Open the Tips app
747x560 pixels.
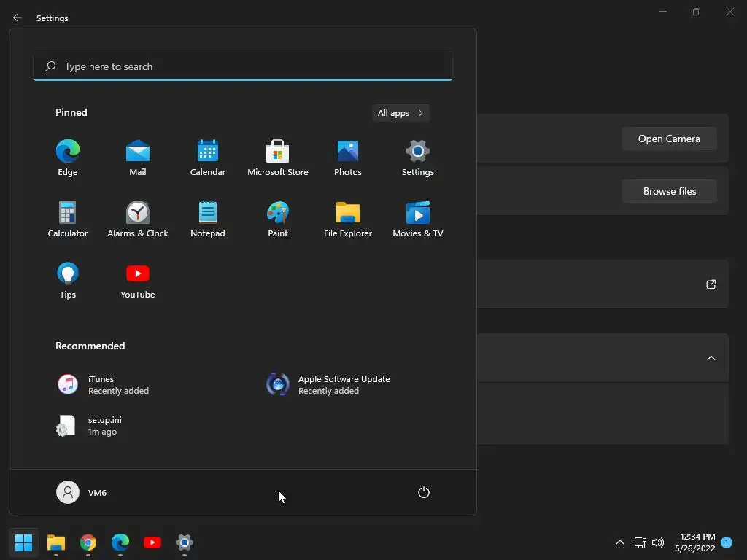click(68, 281)
